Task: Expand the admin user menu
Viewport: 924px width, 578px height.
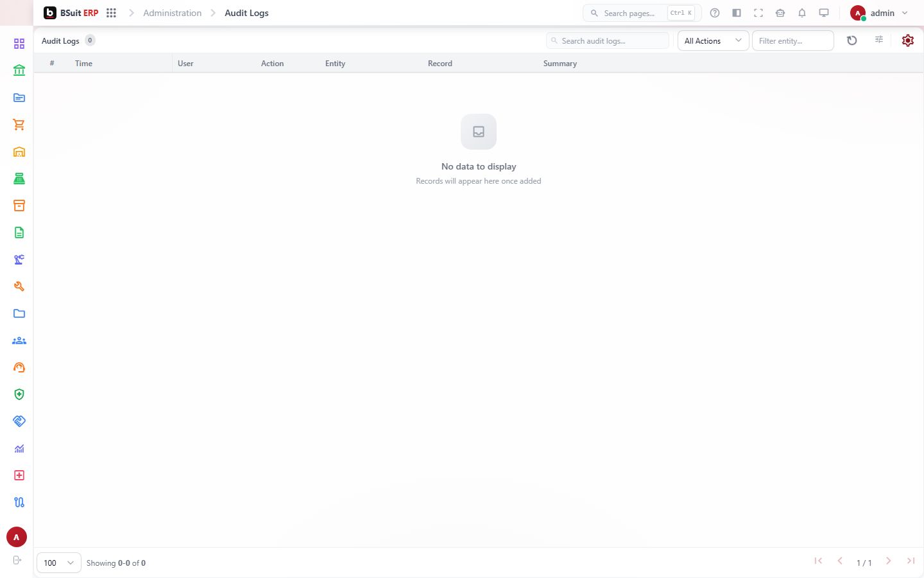Action: [x=879, y=13]
